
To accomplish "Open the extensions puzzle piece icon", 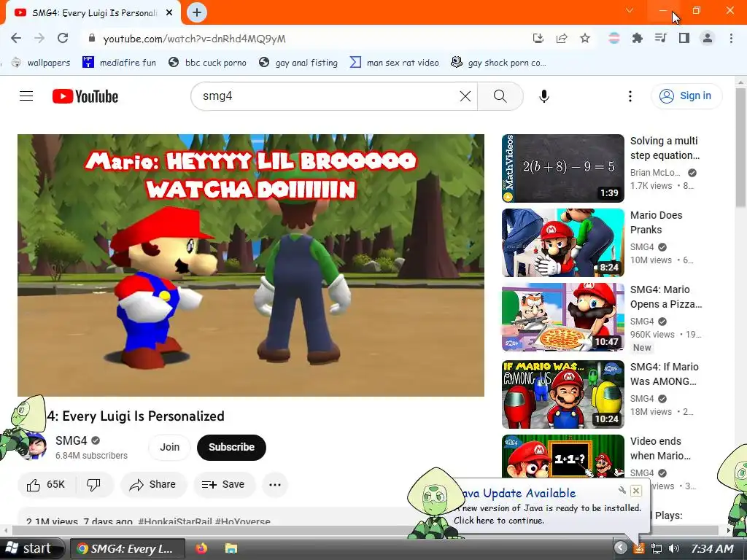I will pyautogui.click(x=637, y=39).
